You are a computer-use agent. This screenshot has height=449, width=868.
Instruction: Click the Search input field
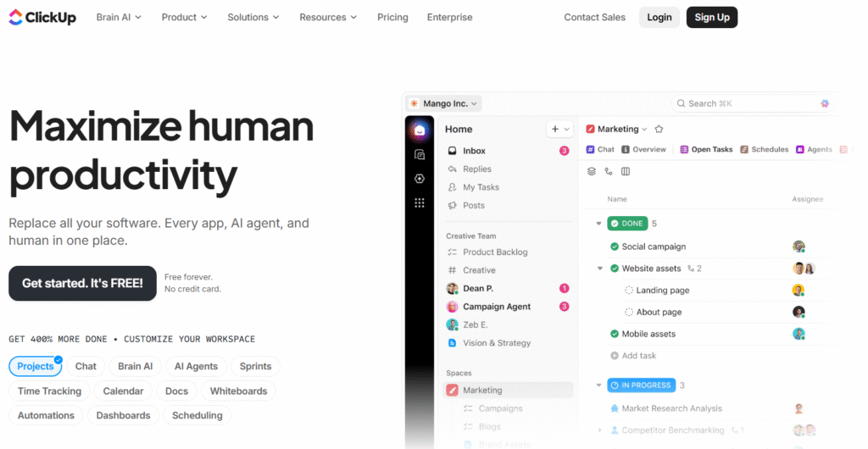coord(746,103)
